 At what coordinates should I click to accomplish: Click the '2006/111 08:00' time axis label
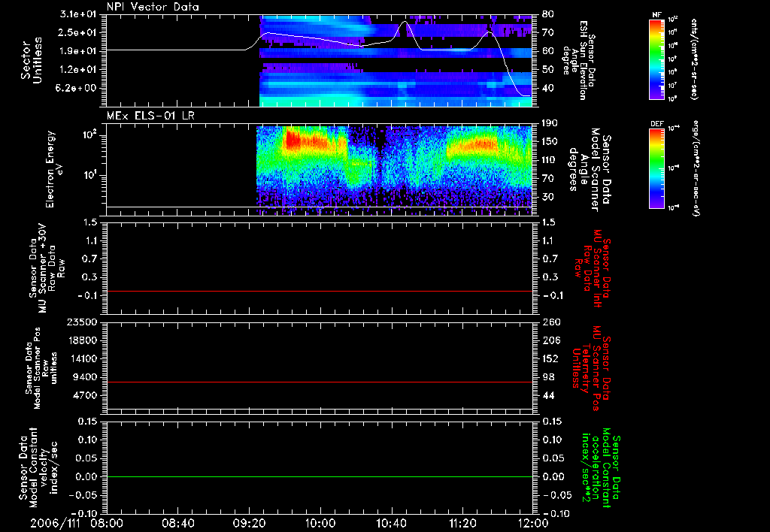tap(77, 523)
